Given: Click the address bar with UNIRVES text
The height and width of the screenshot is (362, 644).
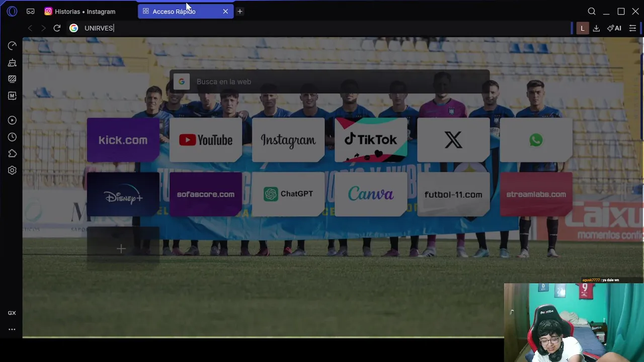Looking at the screenshot, I should (x=322, y=28).
